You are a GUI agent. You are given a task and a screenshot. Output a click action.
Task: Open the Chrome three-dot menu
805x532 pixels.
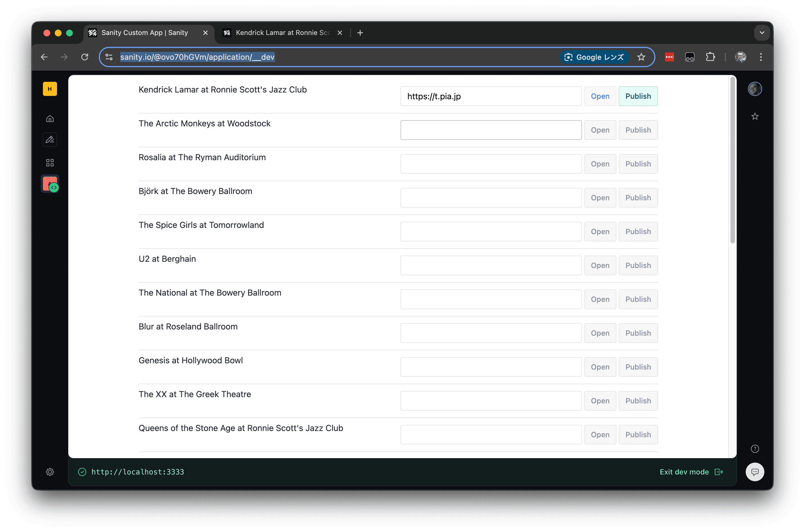click(x=760, y=57)
